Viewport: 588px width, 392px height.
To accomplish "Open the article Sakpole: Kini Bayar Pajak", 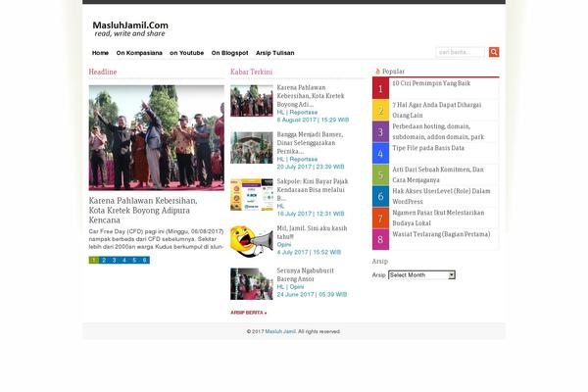I will pyautogui.click(x=313, y=190).
